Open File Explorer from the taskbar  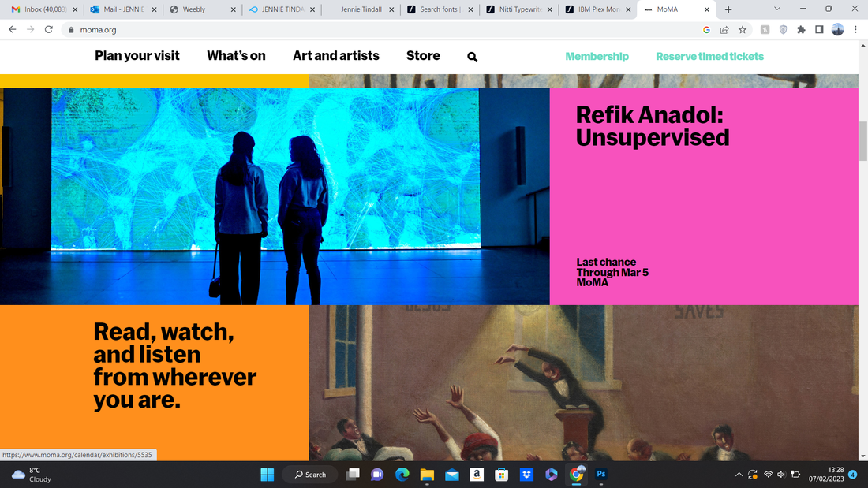427,474
